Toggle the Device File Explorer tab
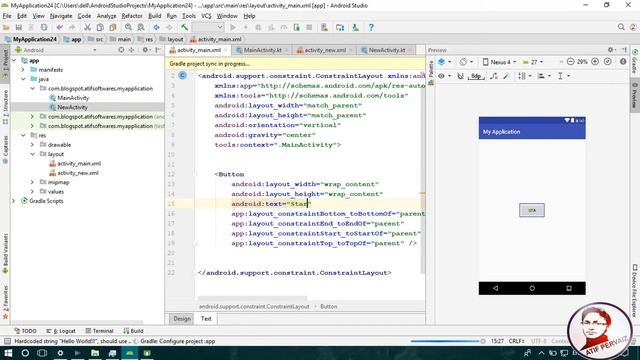Viewport: 640px width, 360px height. point(635,290)
